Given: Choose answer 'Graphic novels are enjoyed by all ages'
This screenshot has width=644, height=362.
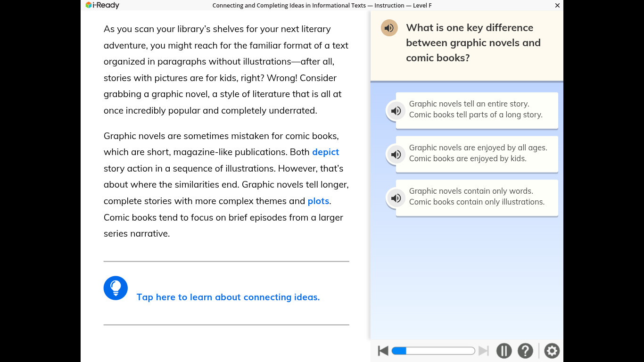Looking at the screenshot, I should click(477, 154).
